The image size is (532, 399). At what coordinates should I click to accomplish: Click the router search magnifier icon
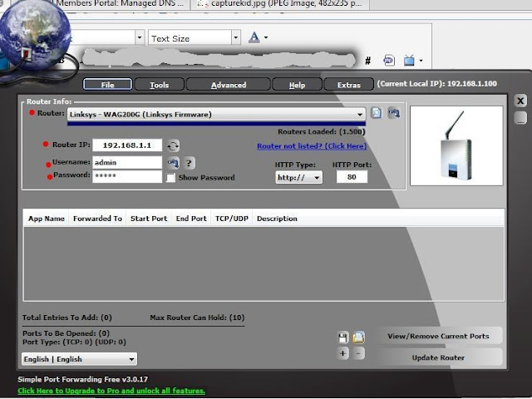[x=376, y=113]
